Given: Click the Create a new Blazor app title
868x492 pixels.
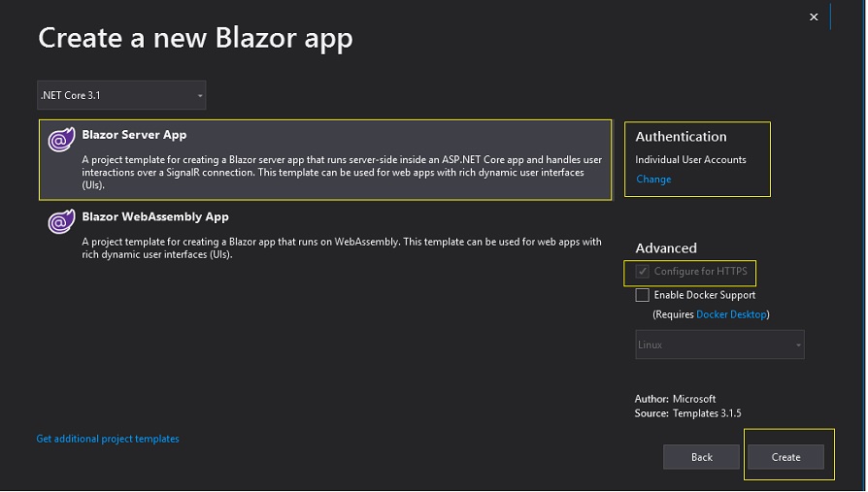Looking at the screenshot, I should click(x=195, y=39).
